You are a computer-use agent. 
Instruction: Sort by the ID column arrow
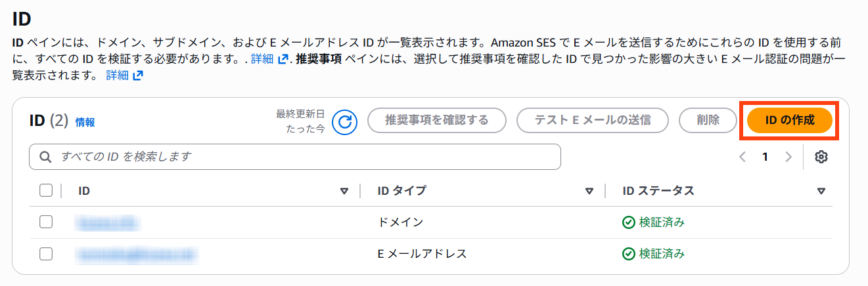(344, 192)
